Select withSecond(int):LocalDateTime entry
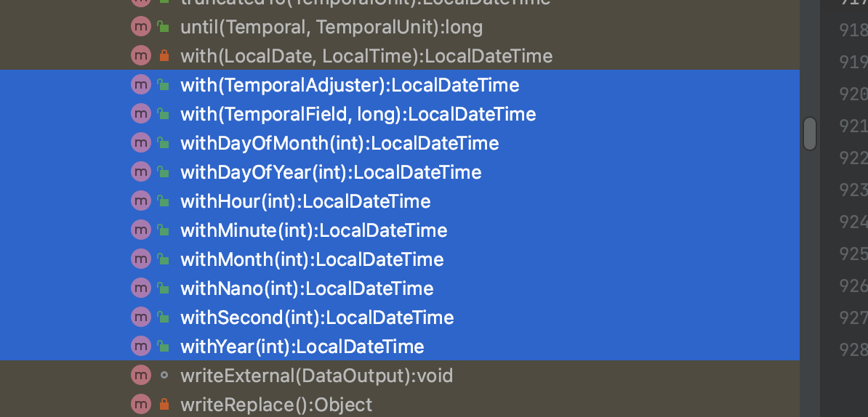868x417 pixels. click(317, 317)
